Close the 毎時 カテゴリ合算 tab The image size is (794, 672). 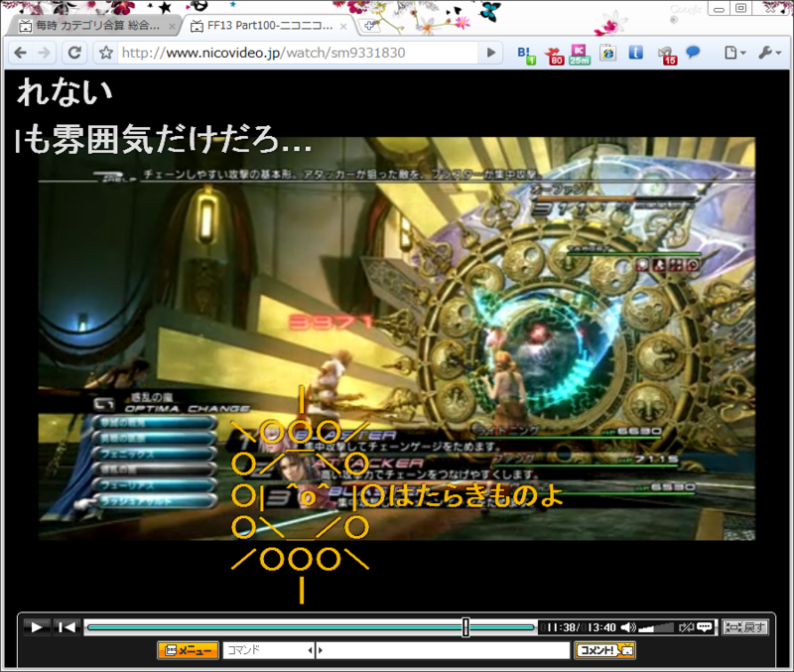click(172, 26)
